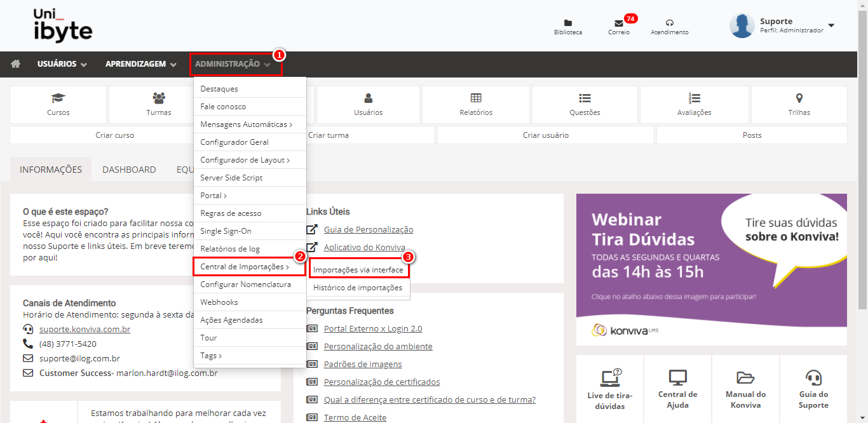Screen dimensions: 868x423
Task: Expand Central de Importações submenu
Action: click(x=250, y=267)
